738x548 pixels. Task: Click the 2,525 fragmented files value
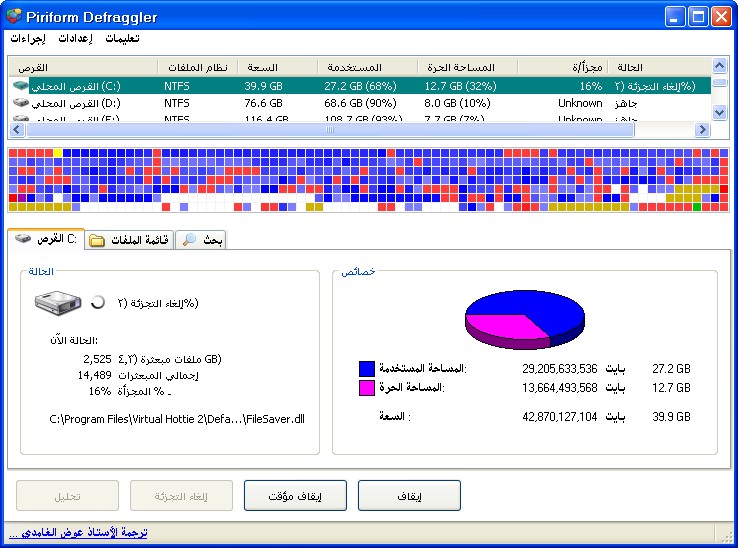coord(97,359)
